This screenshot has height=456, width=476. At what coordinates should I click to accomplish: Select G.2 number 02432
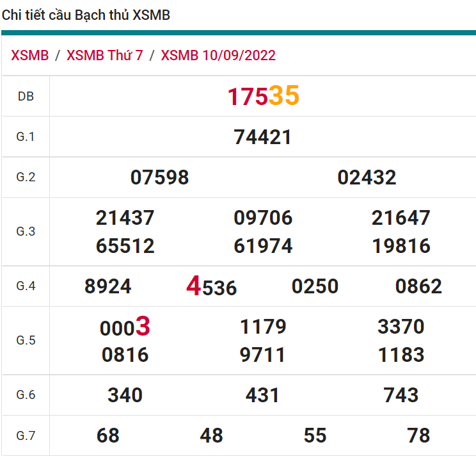click(x=367, y=177)
